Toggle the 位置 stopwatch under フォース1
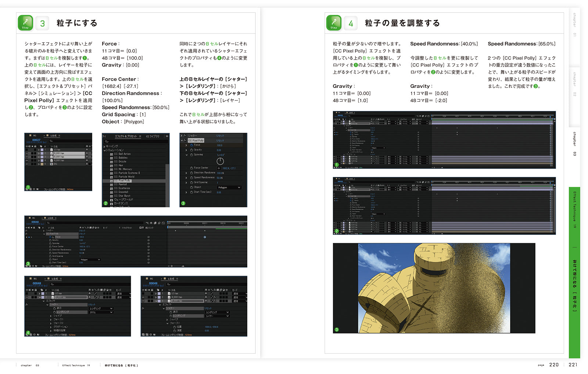Screen dimensions: 588x374 [x=175, y=327]
